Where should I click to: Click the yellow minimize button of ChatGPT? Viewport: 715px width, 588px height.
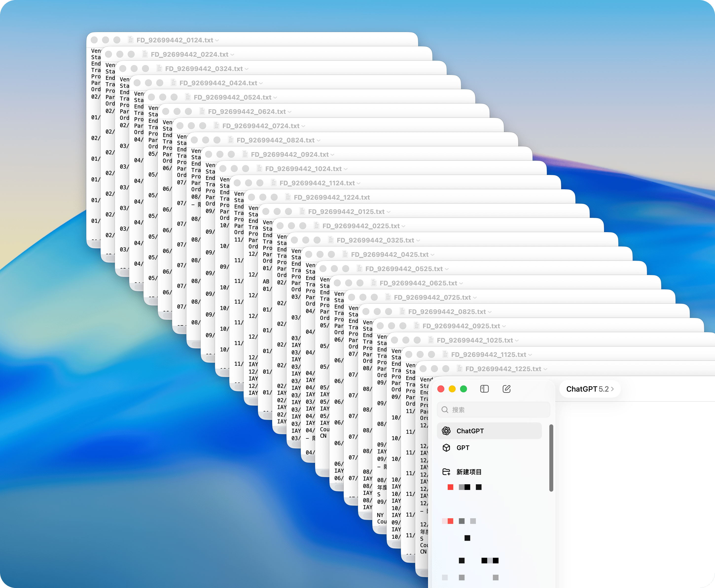pos(452,389)
